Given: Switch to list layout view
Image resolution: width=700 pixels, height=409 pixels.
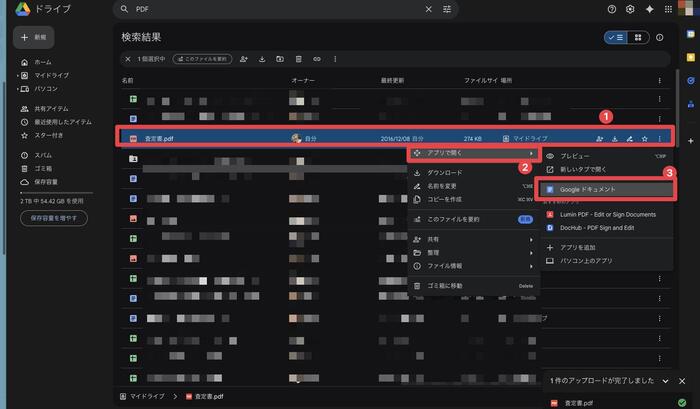Looking at the screenshot, I should pyautogui.click(x=615, y=37).
